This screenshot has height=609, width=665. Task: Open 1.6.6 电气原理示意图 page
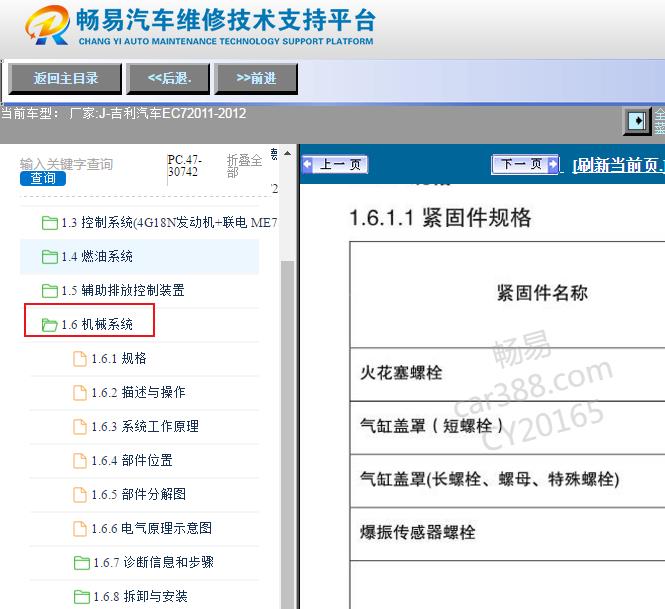point(151,528)
